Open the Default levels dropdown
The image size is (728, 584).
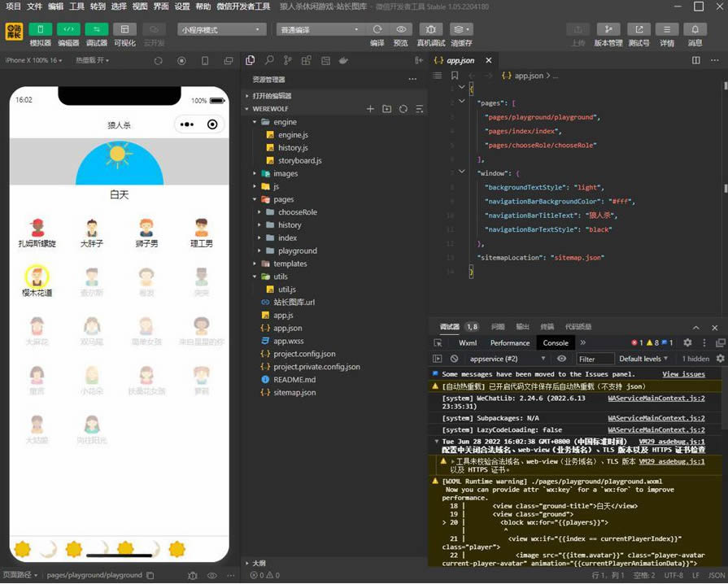(x=643, y=359)
